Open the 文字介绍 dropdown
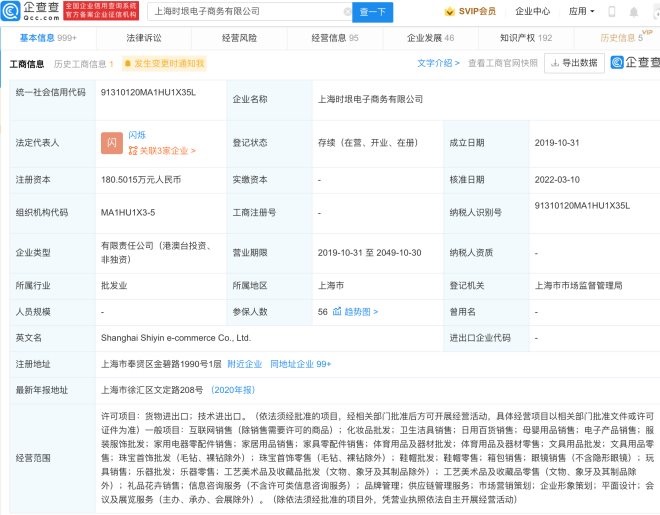The height and width of the screenshot is (515, 660). [x=439, y=63]
